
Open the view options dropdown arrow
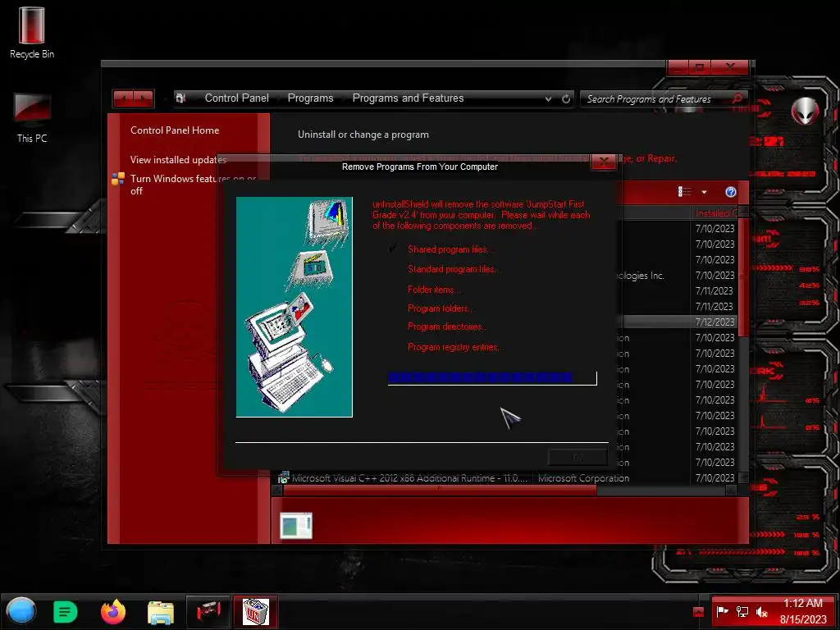[704, 192]
